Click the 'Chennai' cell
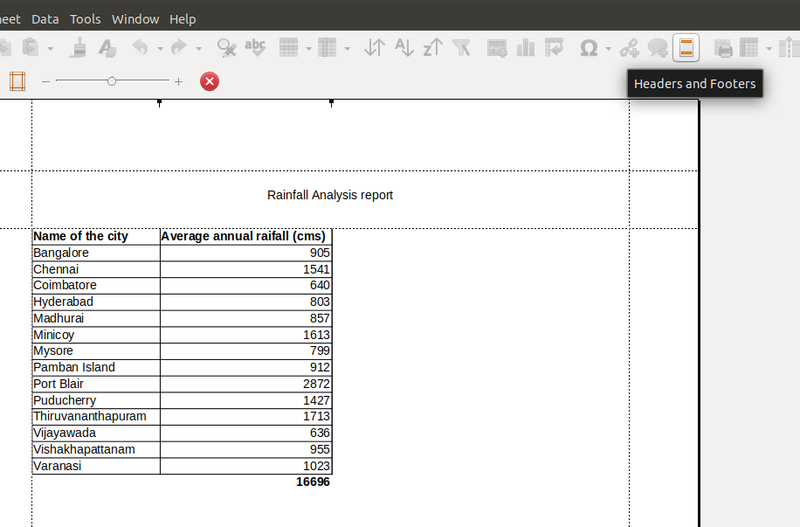800x527 pixels. pos(96,269)
